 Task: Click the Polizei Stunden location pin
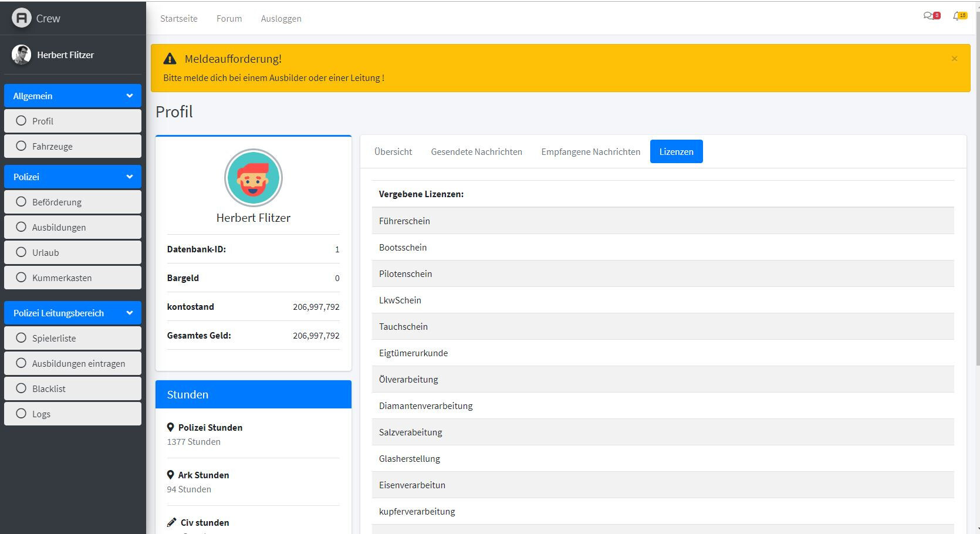tap(170, 428)
